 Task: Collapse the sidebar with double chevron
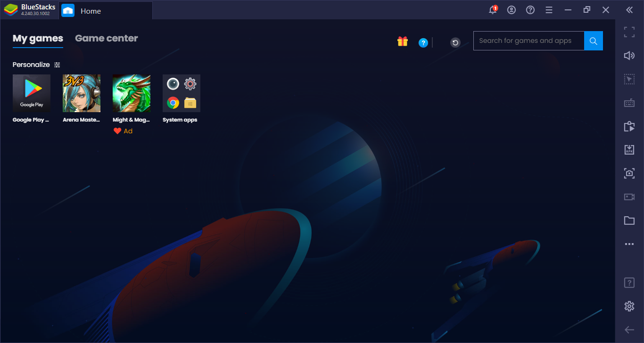[629, 10]
